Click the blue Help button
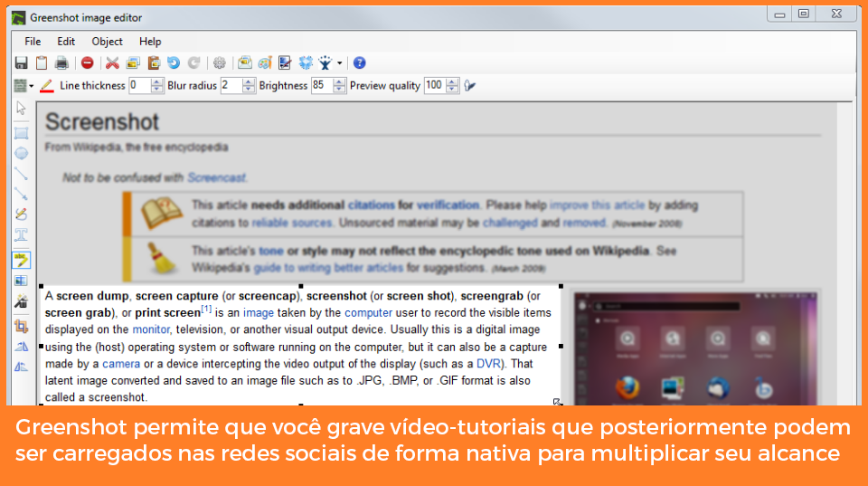The image size is (868, 486). [359, 63]
